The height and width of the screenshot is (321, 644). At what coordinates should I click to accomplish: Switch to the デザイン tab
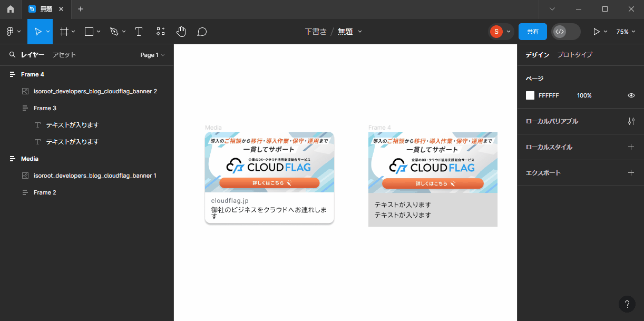pyautogui.click(x=537, y=55)
